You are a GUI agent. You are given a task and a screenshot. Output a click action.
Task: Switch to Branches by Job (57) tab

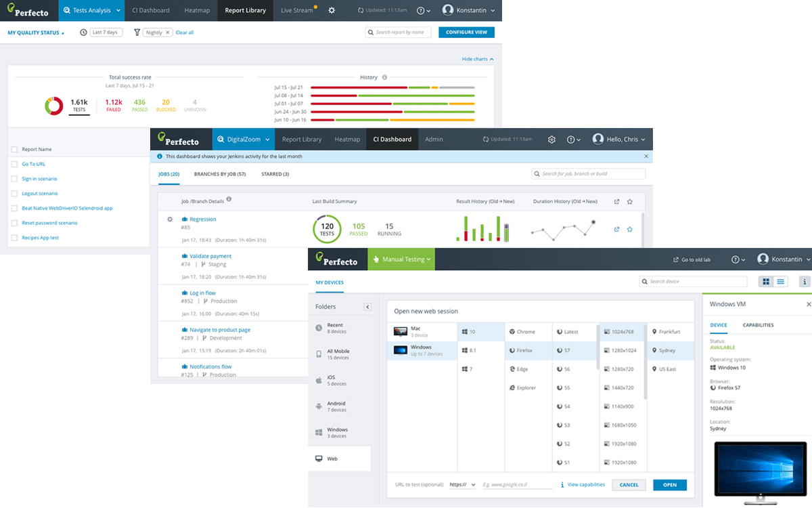(220, 174)
